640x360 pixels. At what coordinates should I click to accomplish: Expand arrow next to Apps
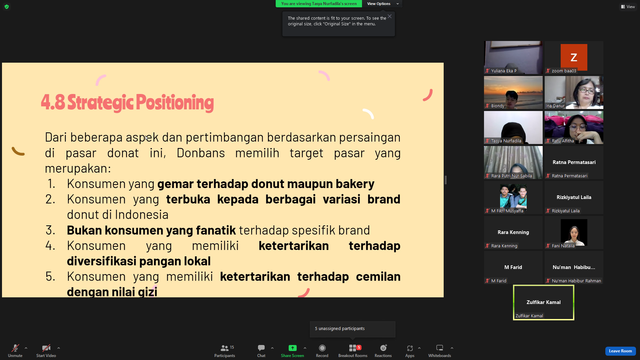[x=419, y=348]
